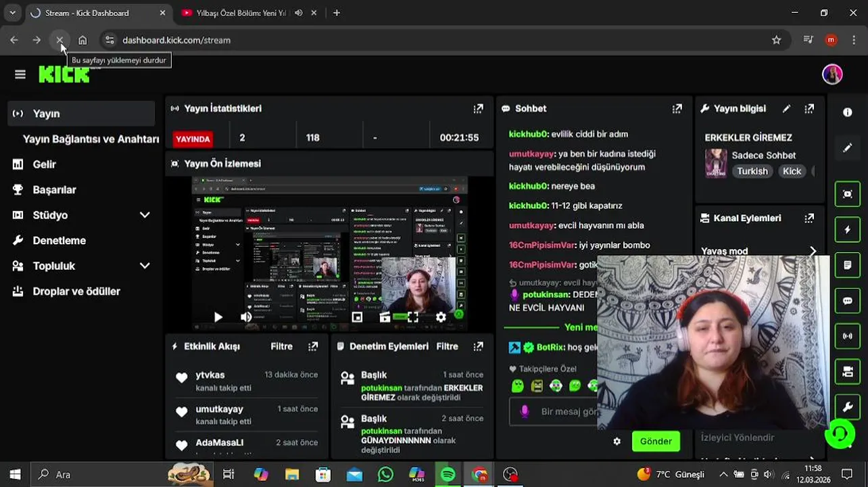
Task: Open the profile avatar menu
Action: tap(832, 74)
